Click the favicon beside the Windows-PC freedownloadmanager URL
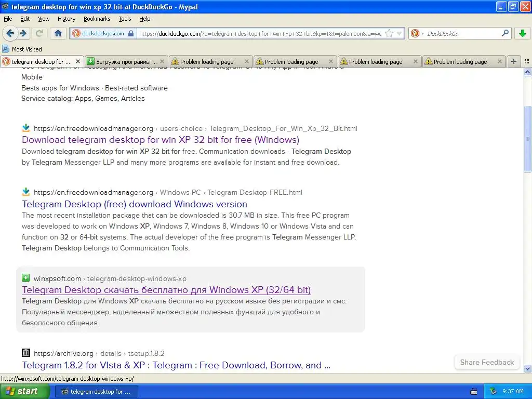This screenshot has height=399, width=532. point(26,192)
